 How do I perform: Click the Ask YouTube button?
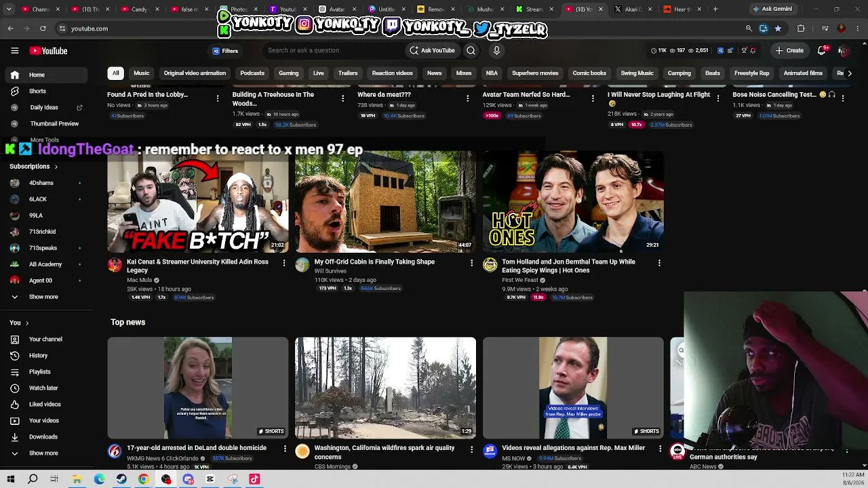(432, 50)
